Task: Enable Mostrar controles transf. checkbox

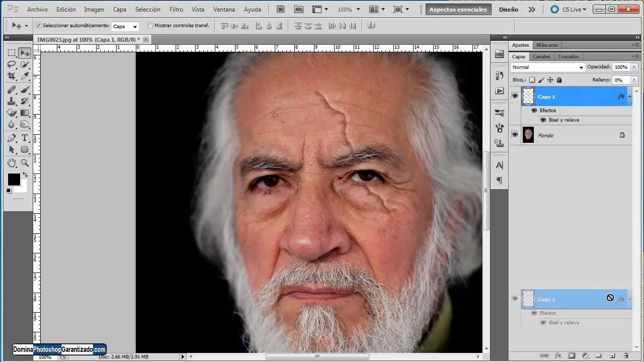Action: click(x=150, y=26)
